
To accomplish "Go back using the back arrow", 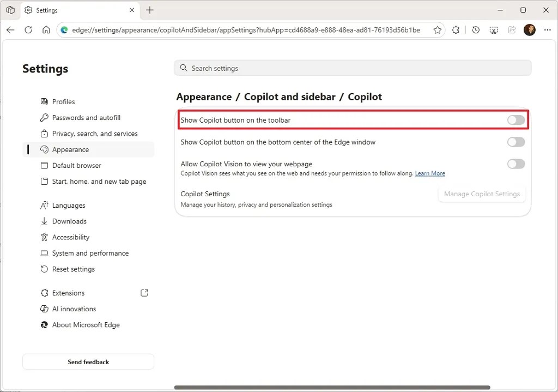I will pyautogui.click(x=10, y=30).
